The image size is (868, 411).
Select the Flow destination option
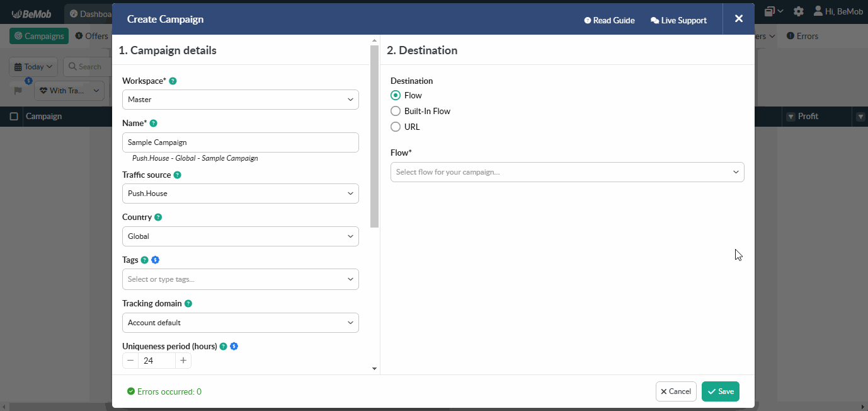(x=396, y=95)
